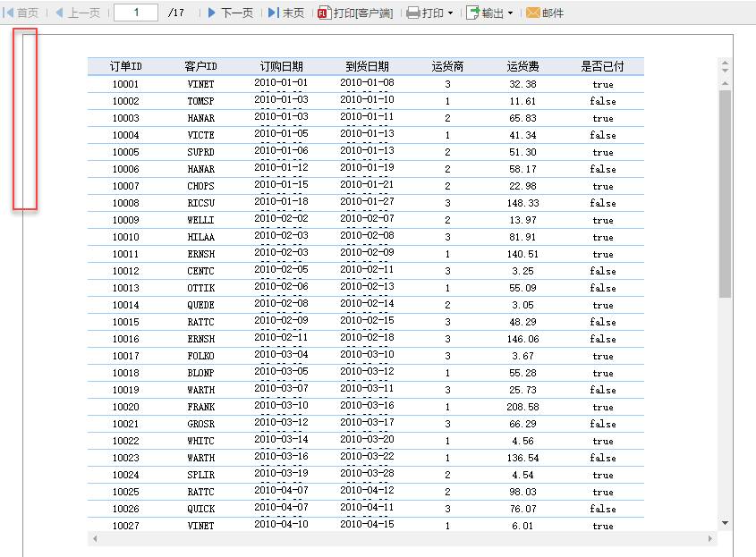Select customer cell CENTC

200,271
